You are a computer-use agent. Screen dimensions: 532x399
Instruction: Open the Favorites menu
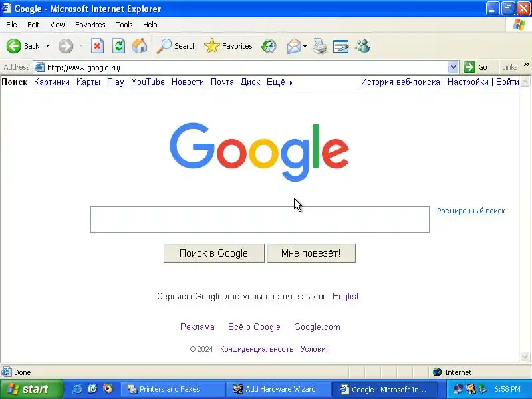[90, 25]
